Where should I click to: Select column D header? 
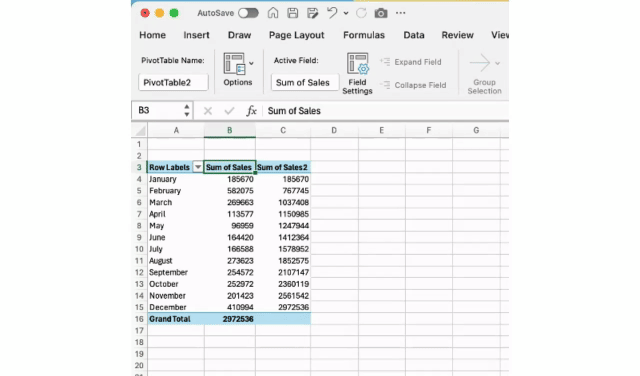334,131
